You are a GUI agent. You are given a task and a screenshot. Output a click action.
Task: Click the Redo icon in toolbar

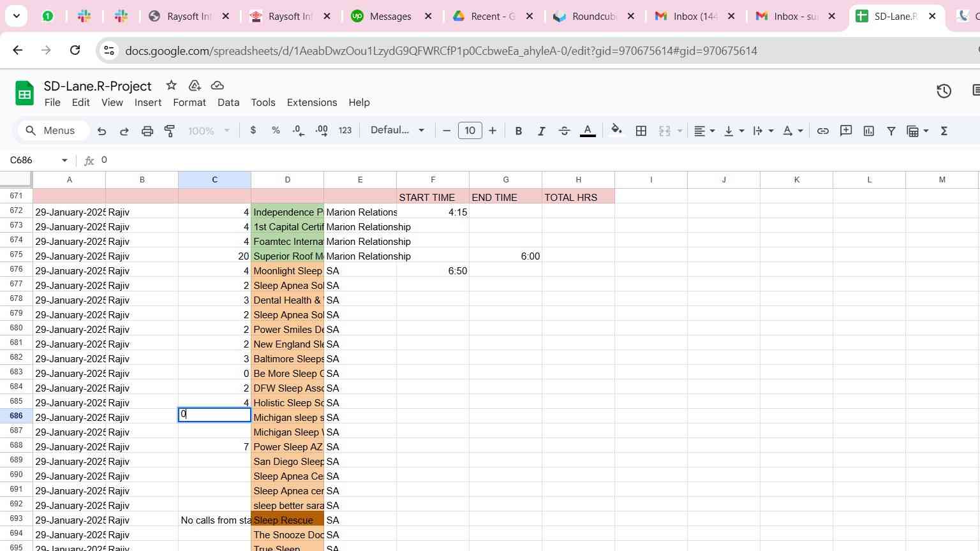tap(124, 131)
